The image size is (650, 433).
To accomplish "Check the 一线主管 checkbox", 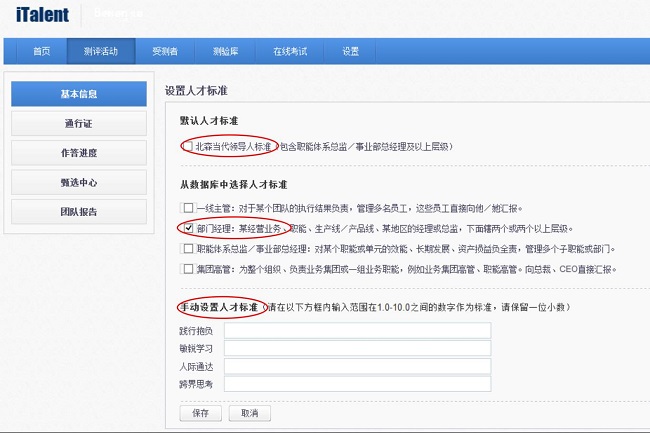I will click(x=188, y=208).
